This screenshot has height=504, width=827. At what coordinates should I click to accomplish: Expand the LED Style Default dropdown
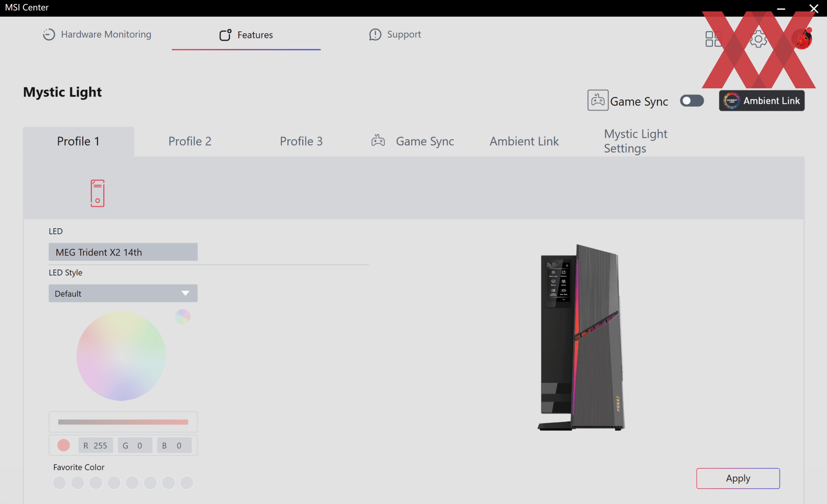[x=123, y=293]
